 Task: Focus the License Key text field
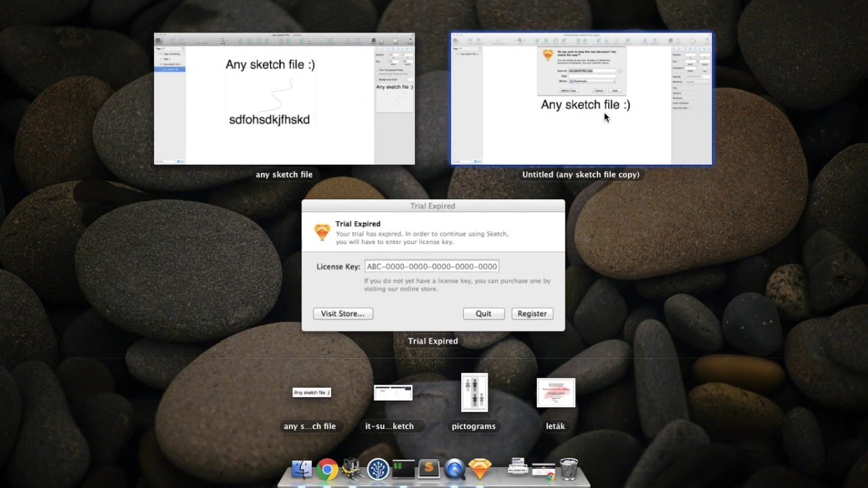432,266
